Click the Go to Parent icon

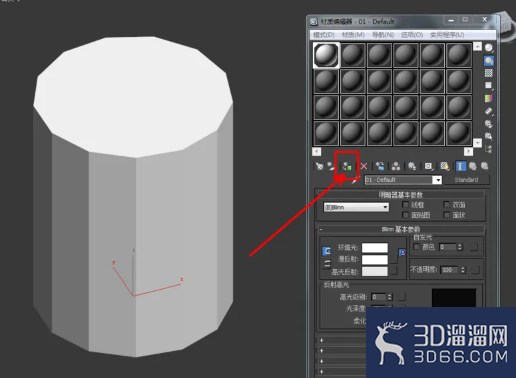point(473,166)
